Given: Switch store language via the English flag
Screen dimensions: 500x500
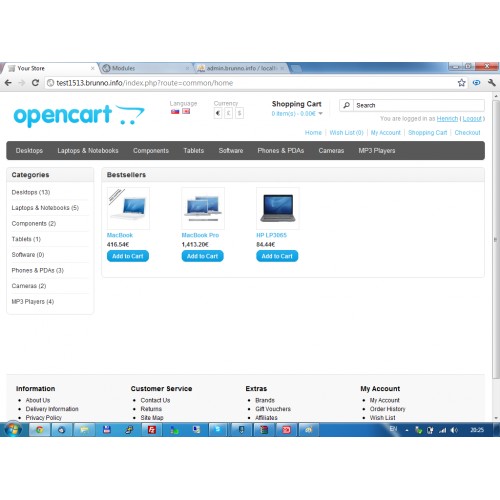Looking at the screenshot, I should [x=186, y=112].
